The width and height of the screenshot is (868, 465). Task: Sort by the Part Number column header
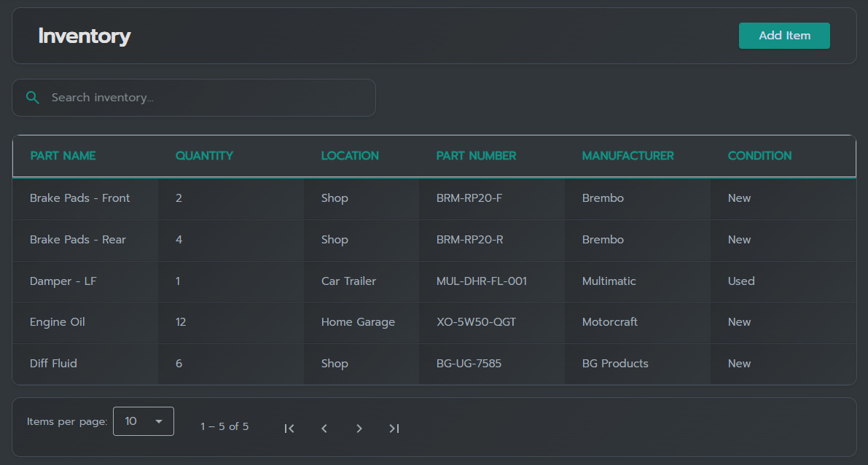click(x=476, y=156)
